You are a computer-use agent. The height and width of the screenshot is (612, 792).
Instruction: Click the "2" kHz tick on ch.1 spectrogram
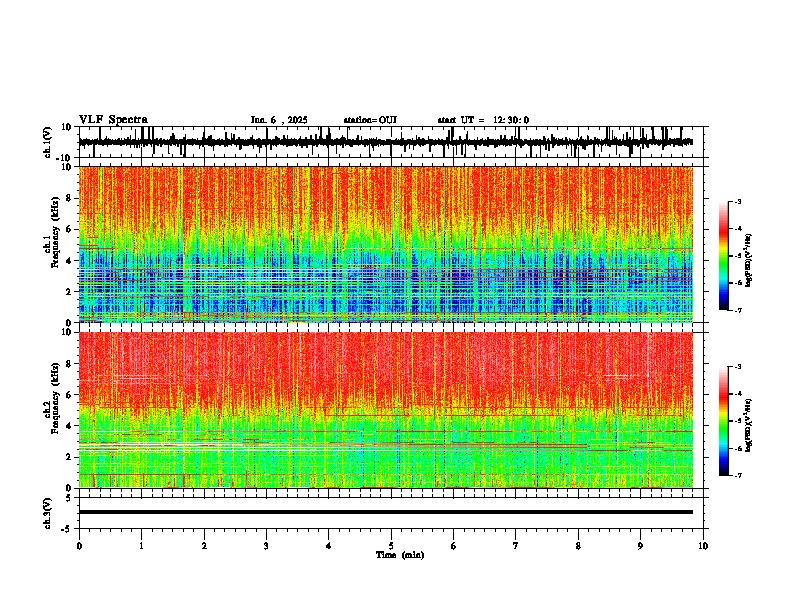click(x=70, y=291)
